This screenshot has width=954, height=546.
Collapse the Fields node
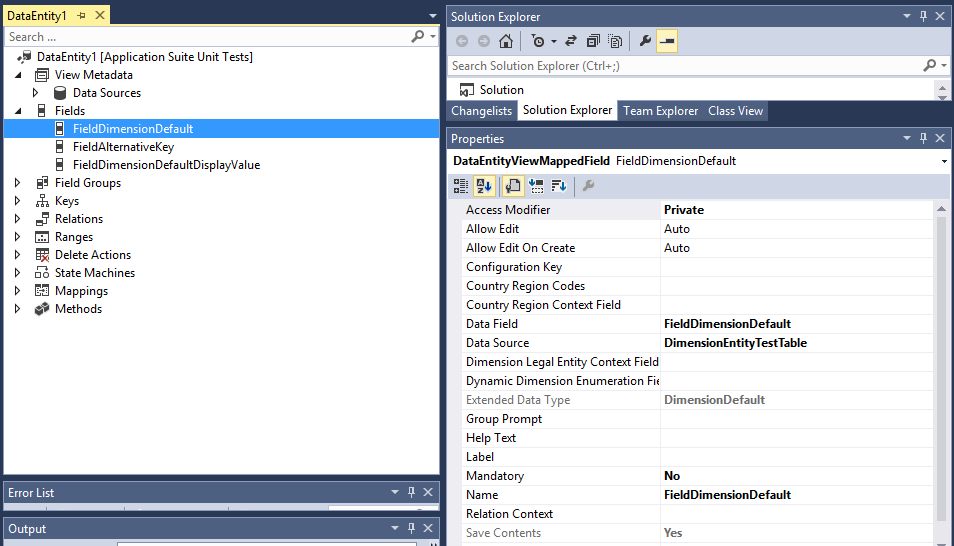coord(18,111)
